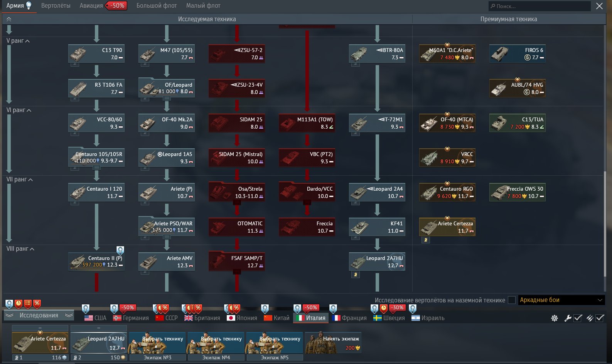The width and height of the screenshot is (612, 364).
Task: Click the -30% badge above Швеция
Action: (398, 308)
